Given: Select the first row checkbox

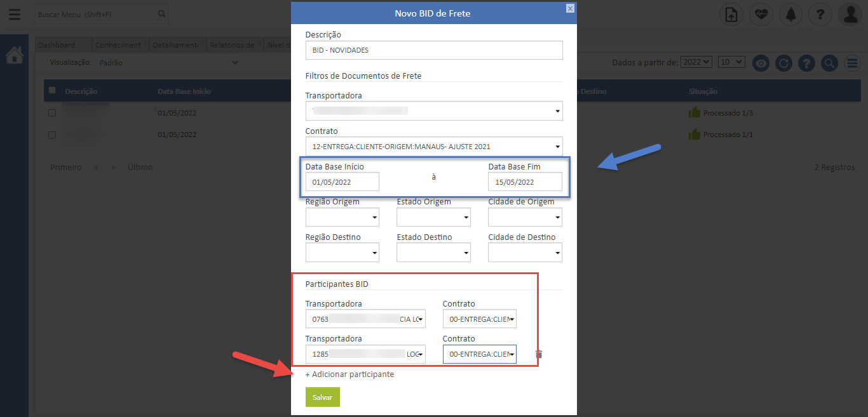Looking at the screenshot, I should pyautogui.click(x=52, y=113).
